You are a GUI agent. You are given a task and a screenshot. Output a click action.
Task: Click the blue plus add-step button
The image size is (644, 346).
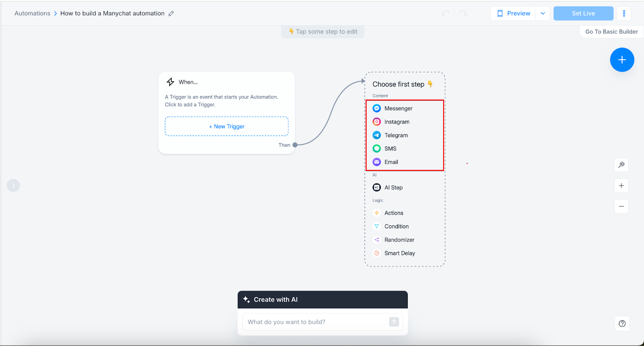click(622, 60)
